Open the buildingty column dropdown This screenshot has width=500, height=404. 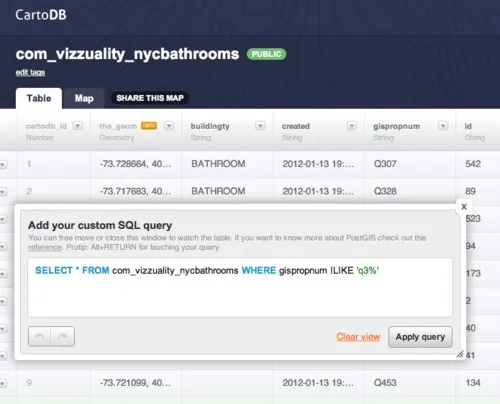point(260,126)
